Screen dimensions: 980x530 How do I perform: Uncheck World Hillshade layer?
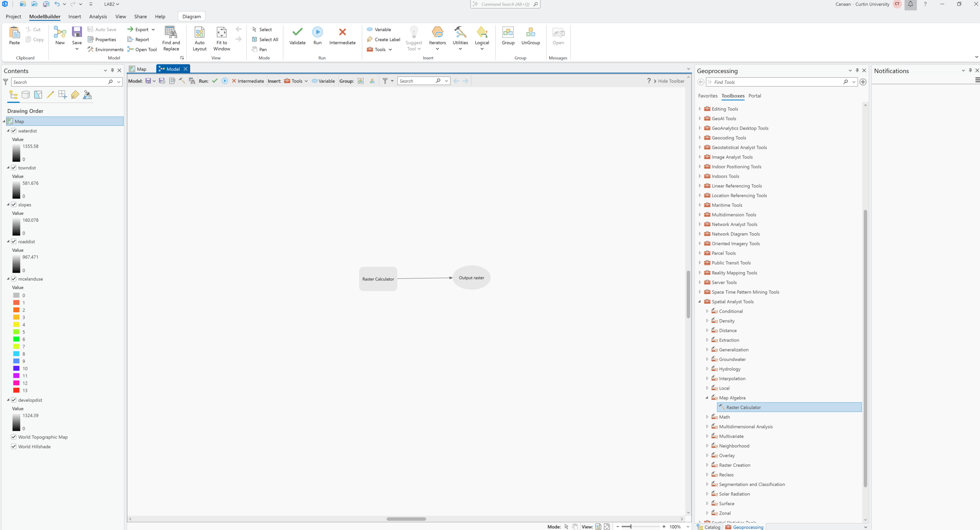click(x=14, y=447)
